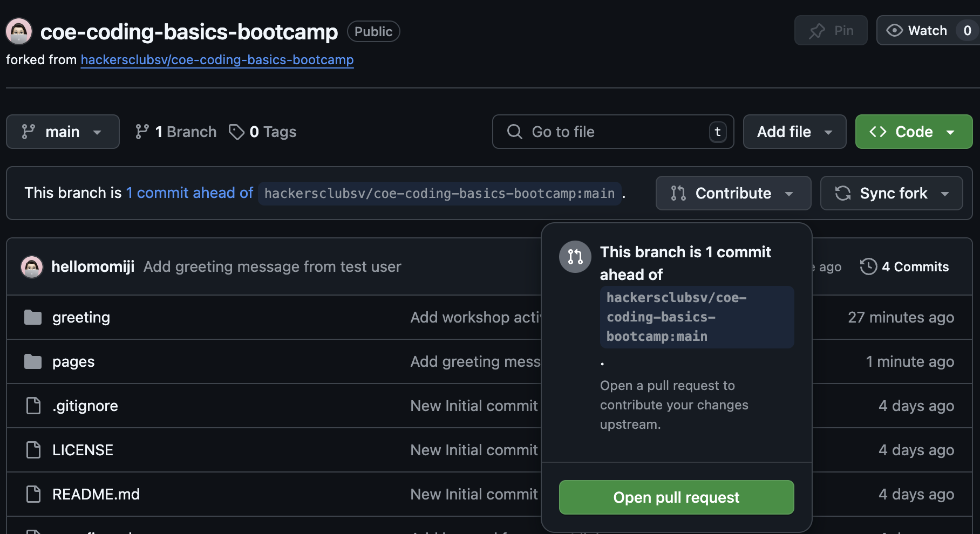
Task: Follow the hackersclubsv forked-from link
Action: click(x=217, y=60)
